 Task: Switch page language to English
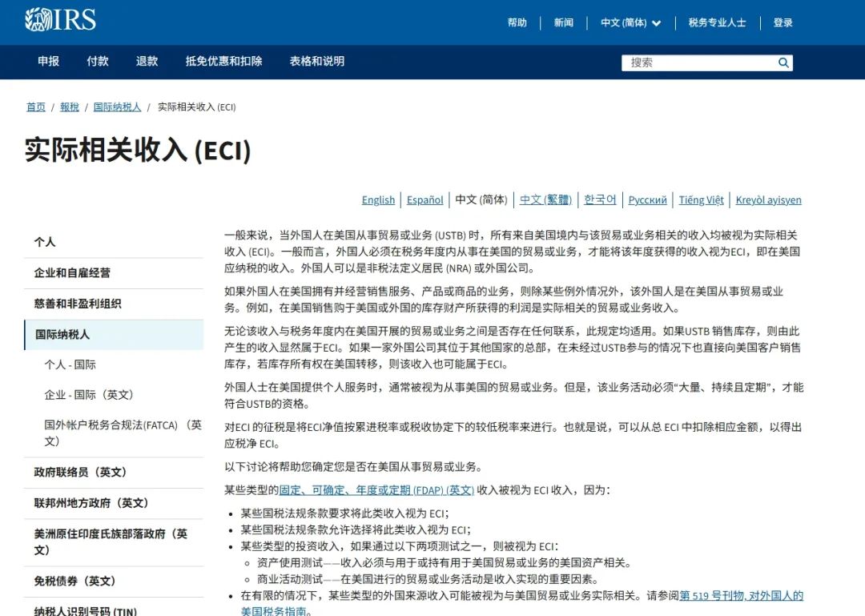(x=378, y=200)
